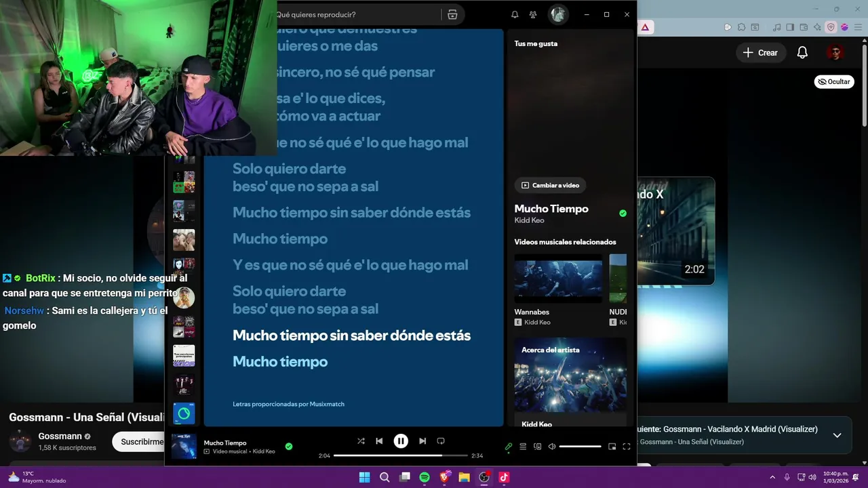Screen dimensions: 868x488
Task: Expand the next video queue chevron
Action: point(837,435)
